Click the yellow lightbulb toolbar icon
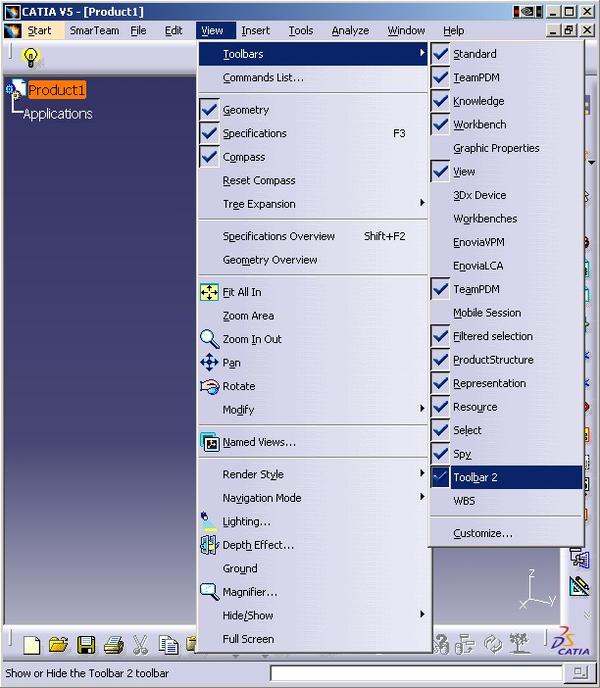 click(x=31, y=57)
